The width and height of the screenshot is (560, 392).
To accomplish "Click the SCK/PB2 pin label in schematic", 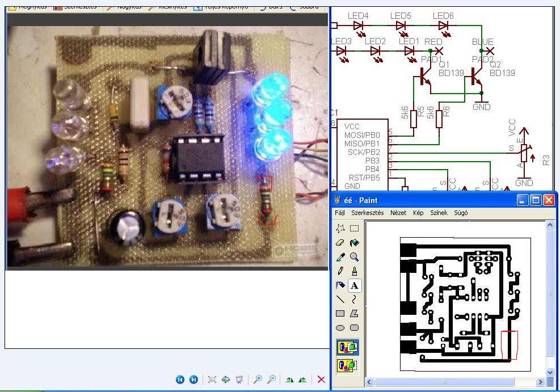I will (x=364, y=152).
